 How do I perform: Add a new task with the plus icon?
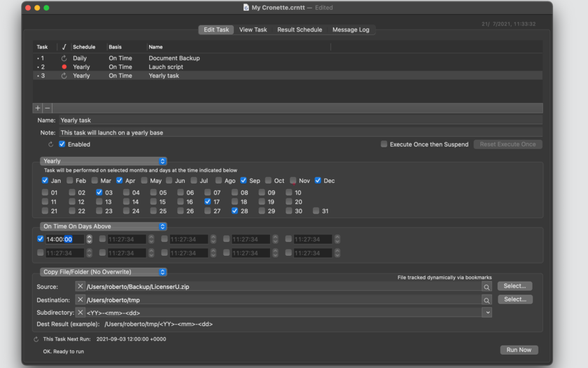click(x=38, y=108)
